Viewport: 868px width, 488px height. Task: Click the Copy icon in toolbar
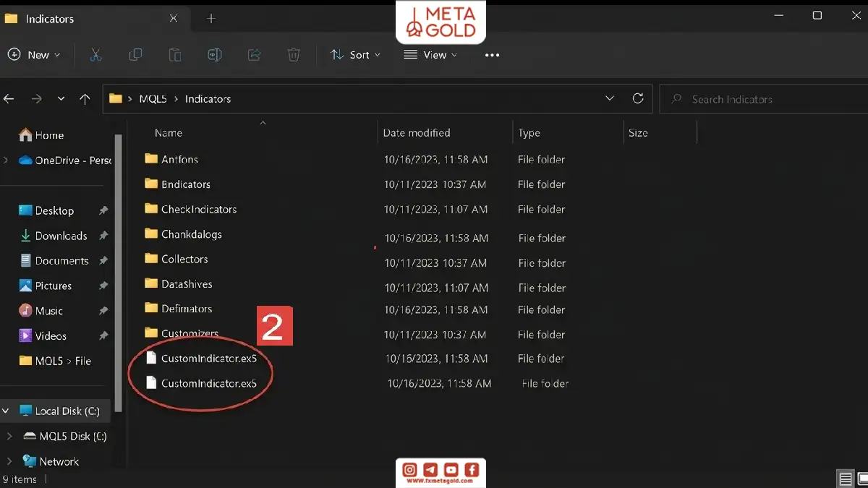135,55
